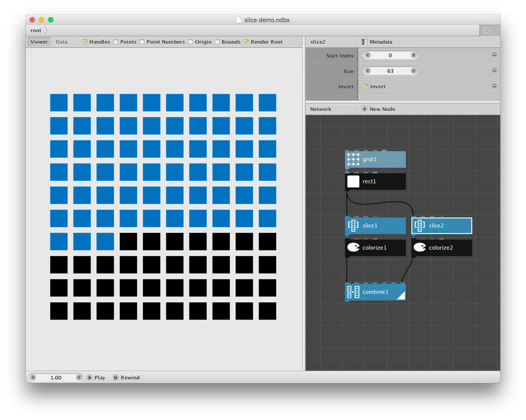Step frame number forward with right arrow
This screenshot has width=526, height=420.
[78, 377]
